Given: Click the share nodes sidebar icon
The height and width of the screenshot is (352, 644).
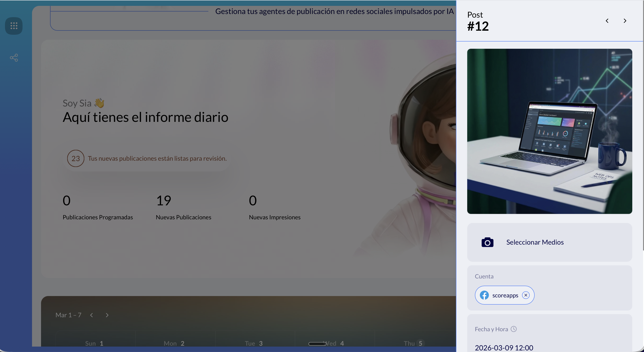Looking at the screenshot, I should [x=14, y=58].
